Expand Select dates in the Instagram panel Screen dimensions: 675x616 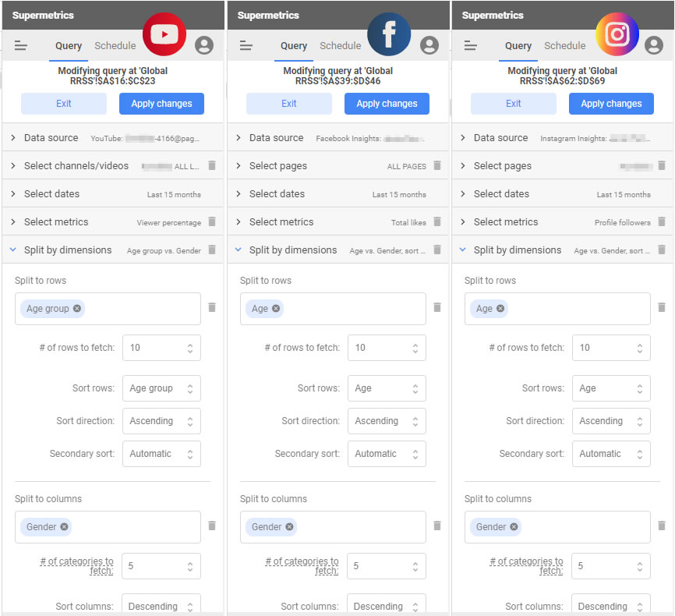point(563,194)
